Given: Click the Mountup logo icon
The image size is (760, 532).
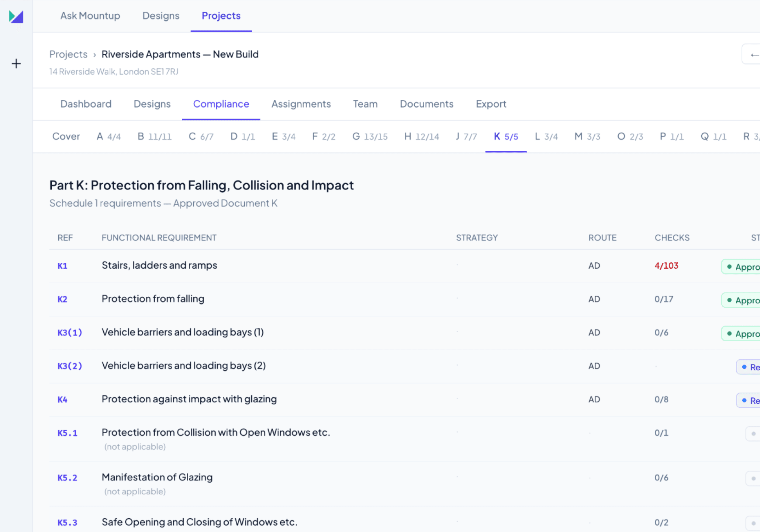Looking at the screenshot, I should (x=16, y=16).
